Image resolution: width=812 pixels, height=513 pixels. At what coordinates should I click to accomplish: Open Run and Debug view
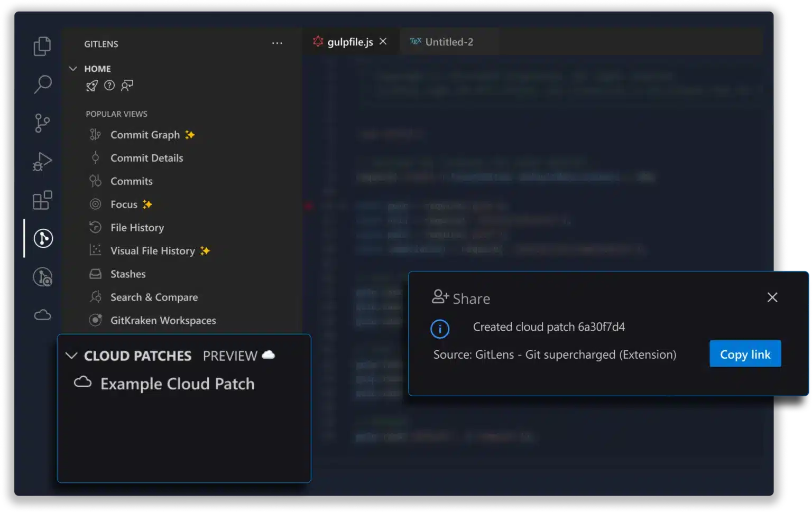click(42, 162)
